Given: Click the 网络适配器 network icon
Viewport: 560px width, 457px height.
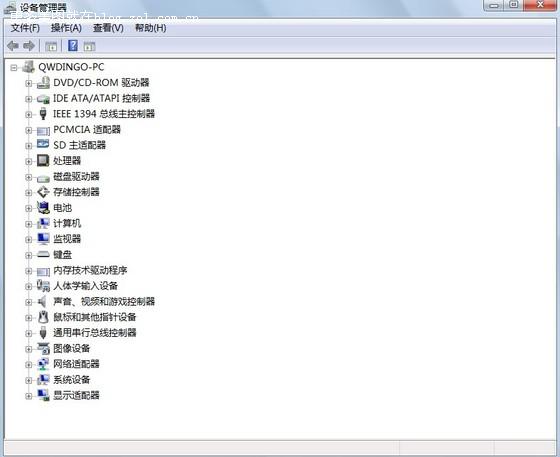Looking at the screenshot, I should (x=43, y=364).
